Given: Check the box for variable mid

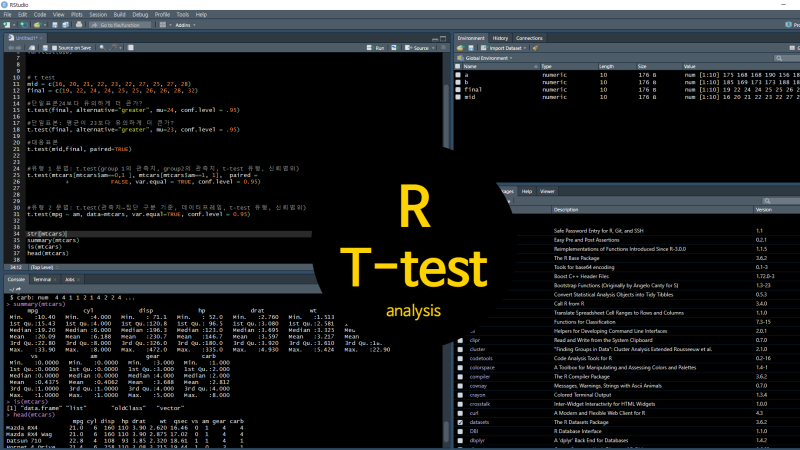Looking at the screenshot, I should coord(458,97).
